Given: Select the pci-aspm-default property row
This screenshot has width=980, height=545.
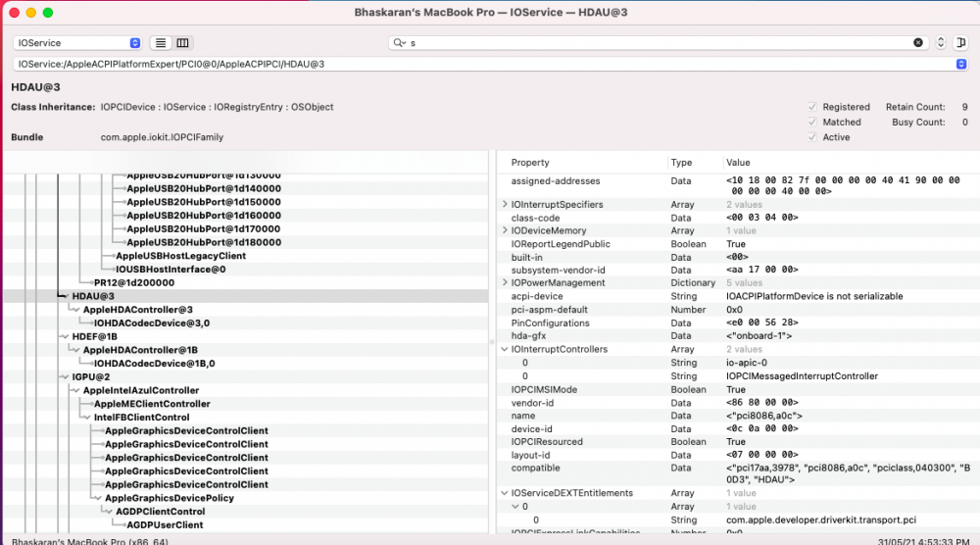Looking at the screenshot, I should (739, 310).
